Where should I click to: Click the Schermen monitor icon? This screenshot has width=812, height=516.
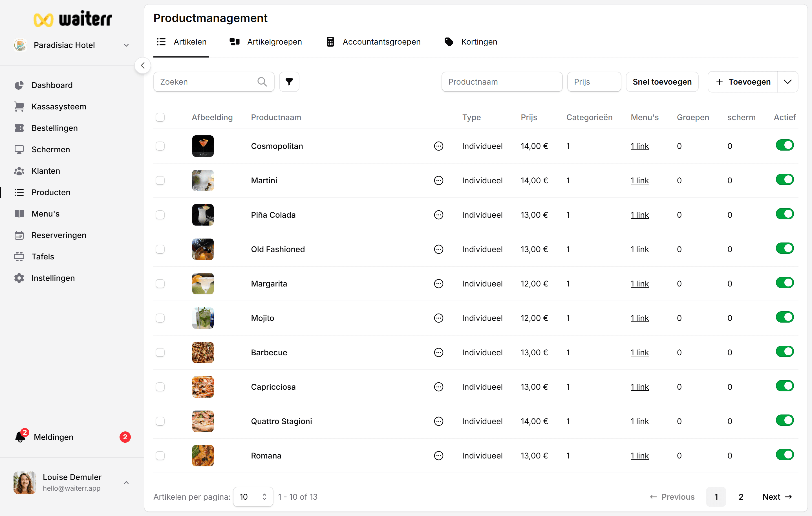click(19, 149)
